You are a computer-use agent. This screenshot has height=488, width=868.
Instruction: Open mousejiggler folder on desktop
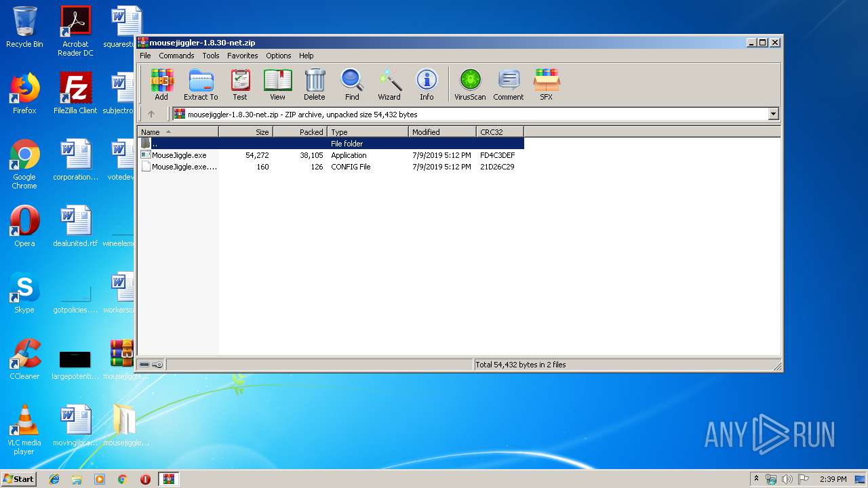125,426
